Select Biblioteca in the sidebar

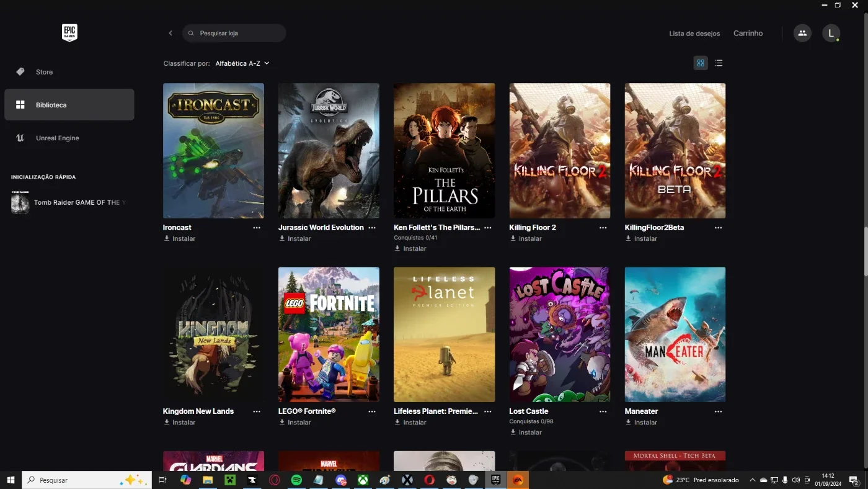coord(69,105)
